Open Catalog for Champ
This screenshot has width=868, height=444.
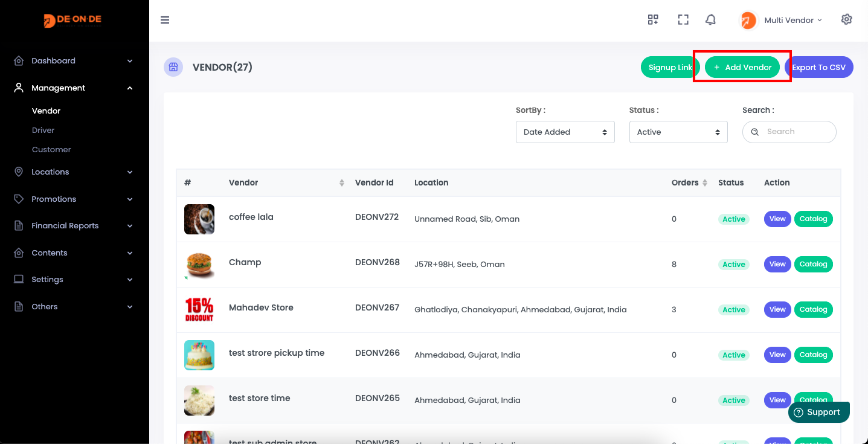(x=813, y=264)
